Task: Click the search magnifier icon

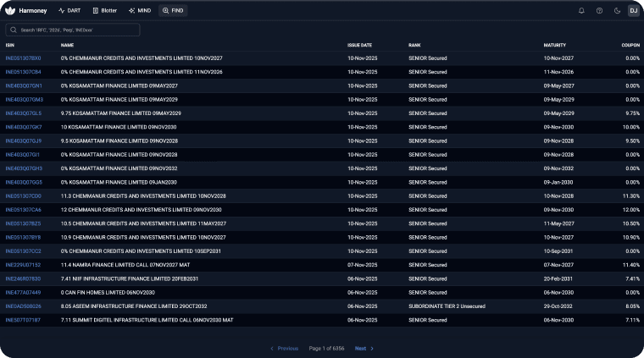Action: 14,30
